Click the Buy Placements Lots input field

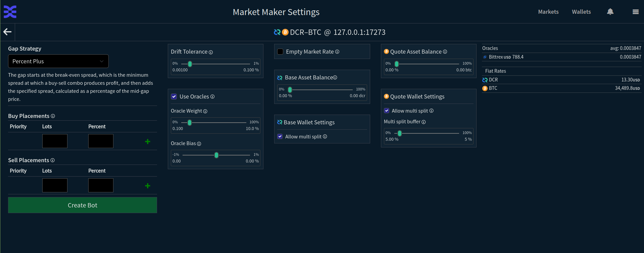(x=55, y=141)
